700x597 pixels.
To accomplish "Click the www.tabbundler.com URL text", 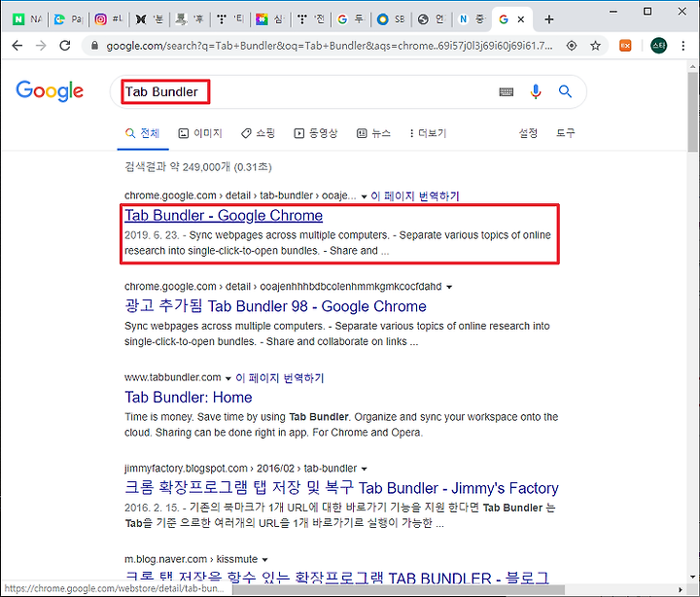I will coord(173,377).
